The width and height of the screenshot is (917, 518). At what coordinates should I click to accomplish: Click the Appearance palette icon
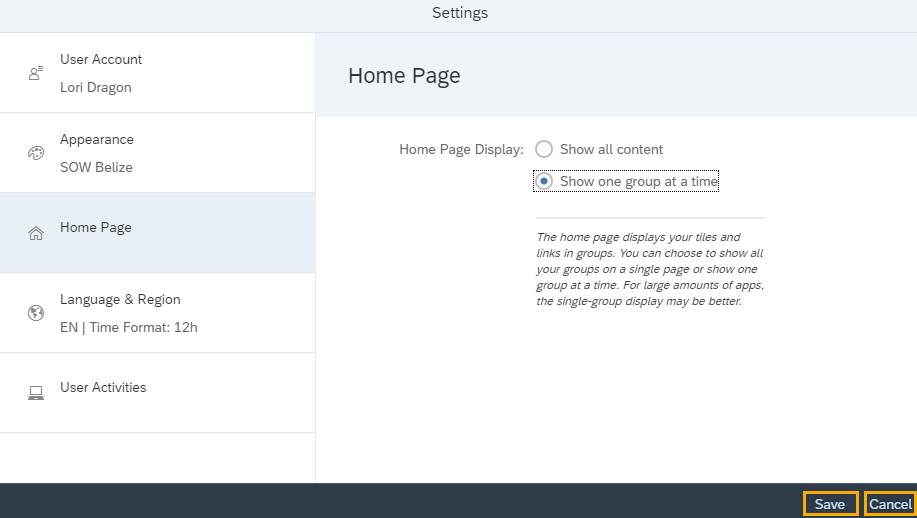pos(36,153)
